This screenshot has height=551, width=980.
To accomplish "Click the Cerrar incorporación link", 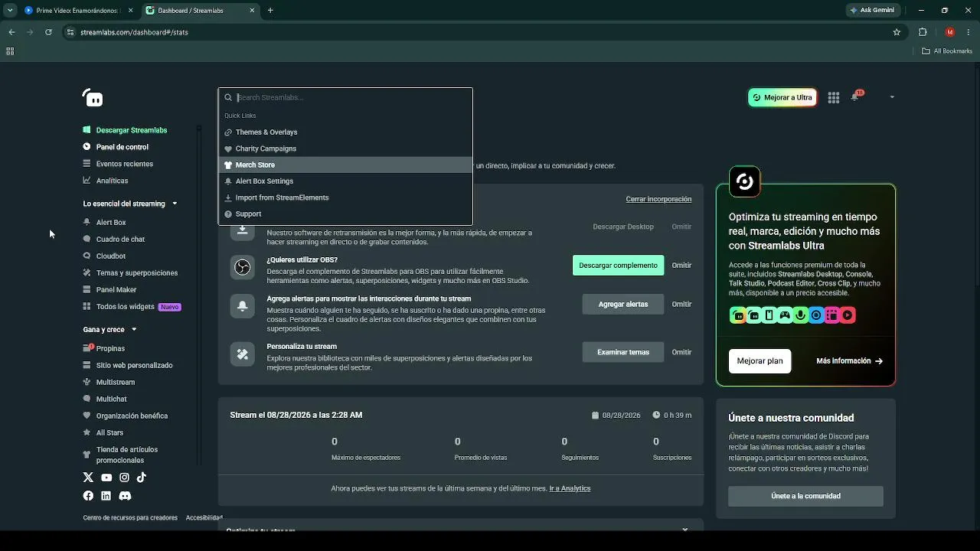I will [658, 199].
